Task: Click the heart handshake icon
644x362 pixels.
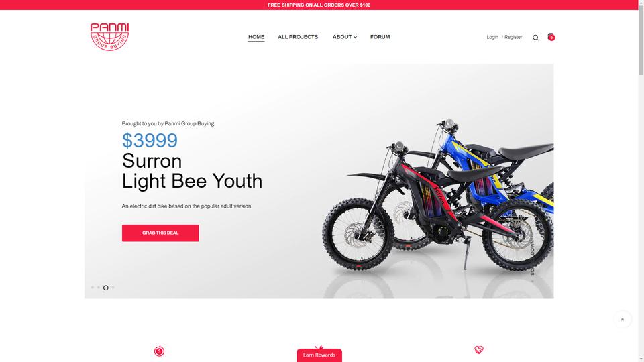Action: tap(479, 350)
